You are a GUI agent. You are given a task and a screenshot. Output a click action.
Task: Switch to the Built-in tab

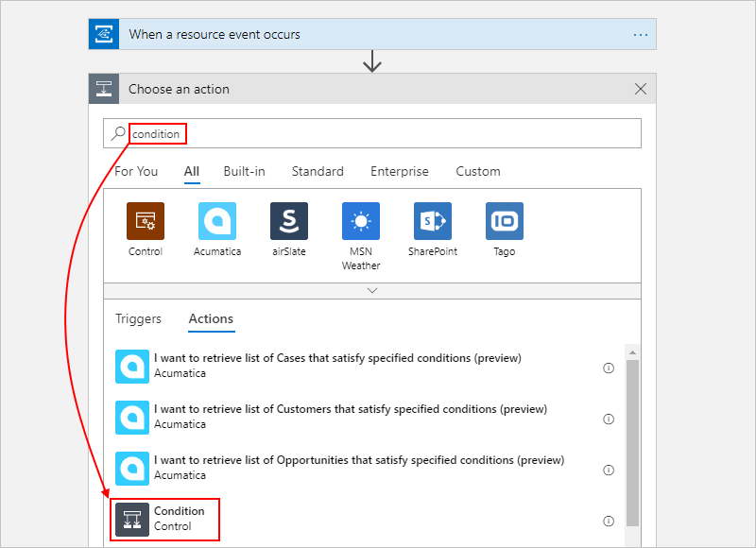[x=244, y=172]
